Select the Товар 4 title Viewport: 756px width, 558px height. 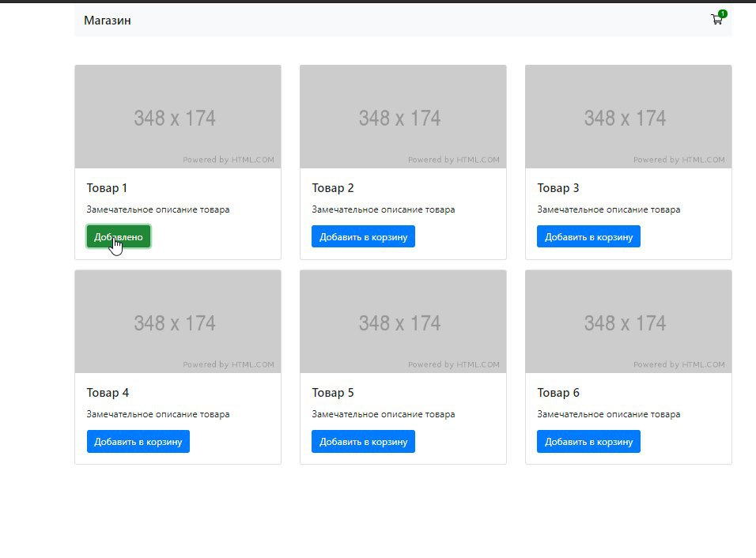(108, 393)
